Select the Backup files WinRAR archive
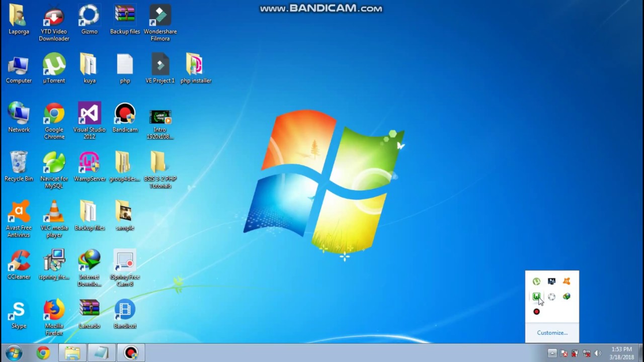 125,20
